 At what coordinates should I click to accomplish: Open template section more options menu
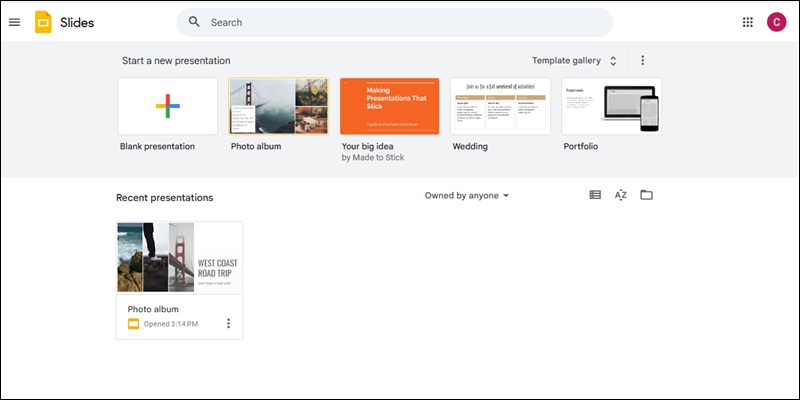(642, 60)
